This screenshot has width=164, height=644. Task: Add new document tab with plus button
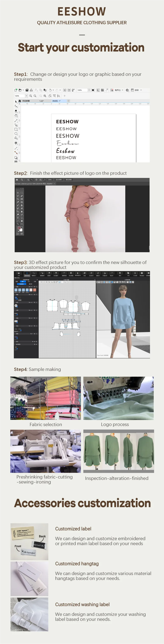(x=68, y=101)
